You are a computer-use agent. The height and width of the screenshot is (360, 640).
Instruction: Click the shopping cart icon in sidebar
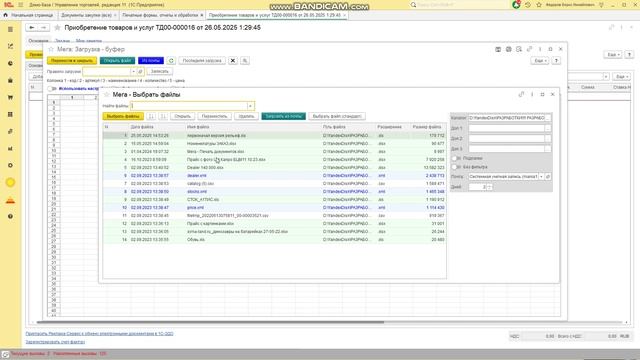(x=10, y=98)
